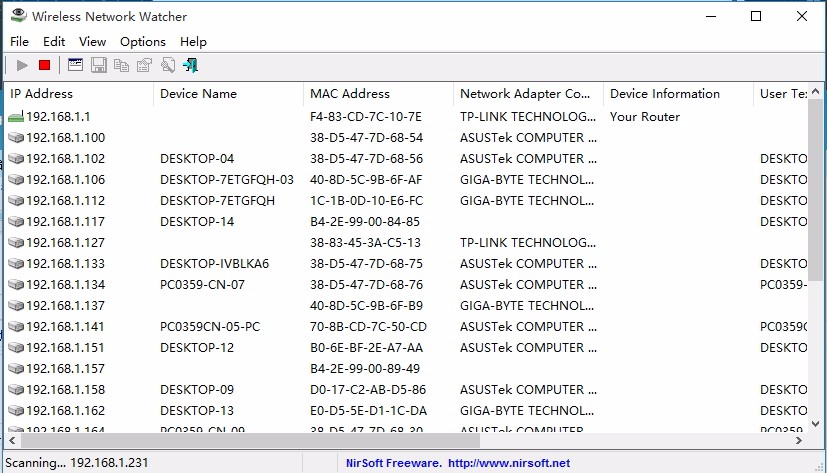Click the Find toolbar icon
Viewport: 827px width, 473px height.
coord(168,65)
